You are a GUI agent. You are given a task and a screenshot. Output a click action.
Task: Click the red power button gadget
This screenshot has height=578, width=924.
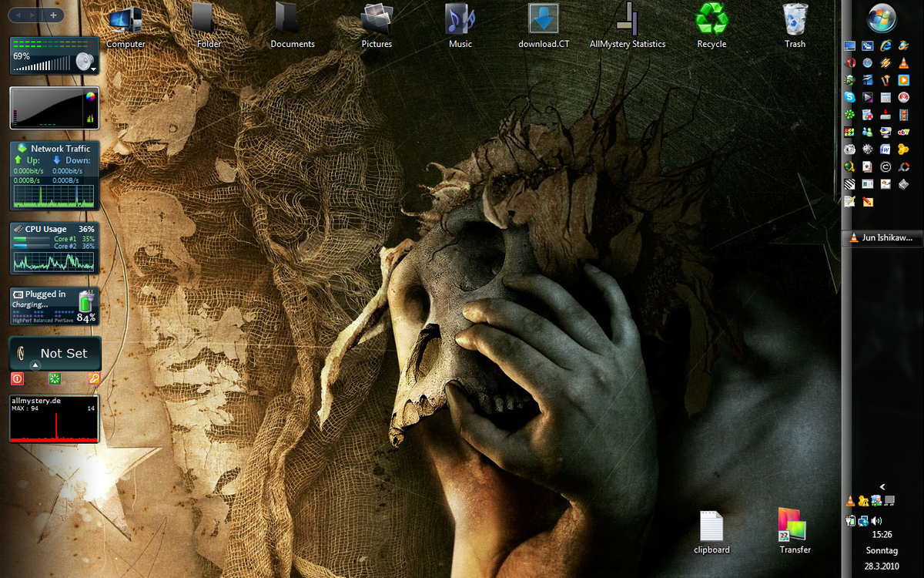coord(17,378)
